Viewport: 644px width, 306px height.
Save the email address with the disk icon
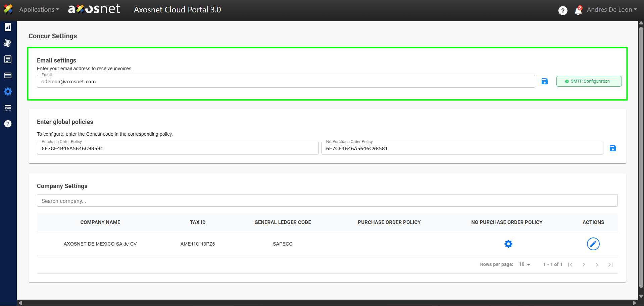click(545, 81)
